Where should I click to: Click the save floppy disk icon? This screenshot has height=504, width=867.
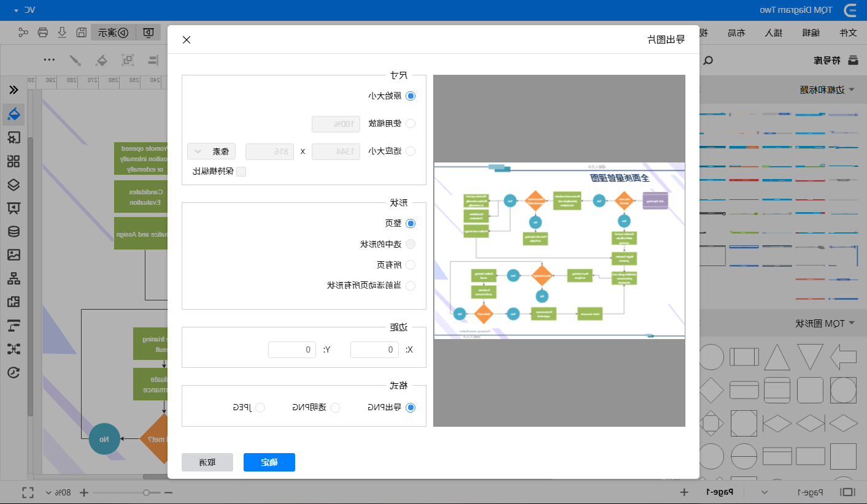click(81, 32)
